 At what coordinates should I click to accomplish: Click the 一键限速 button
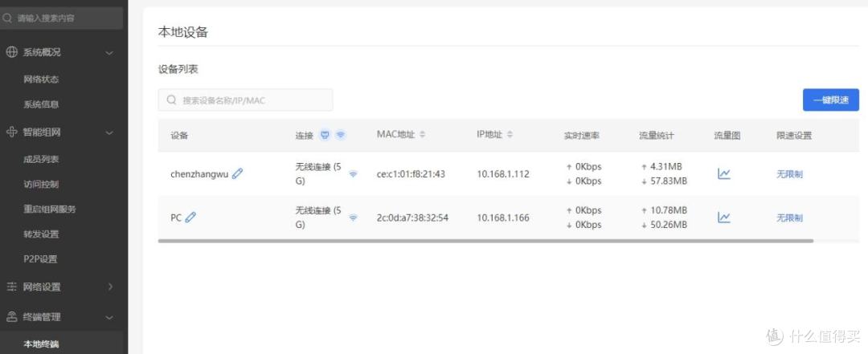[831, 100]
